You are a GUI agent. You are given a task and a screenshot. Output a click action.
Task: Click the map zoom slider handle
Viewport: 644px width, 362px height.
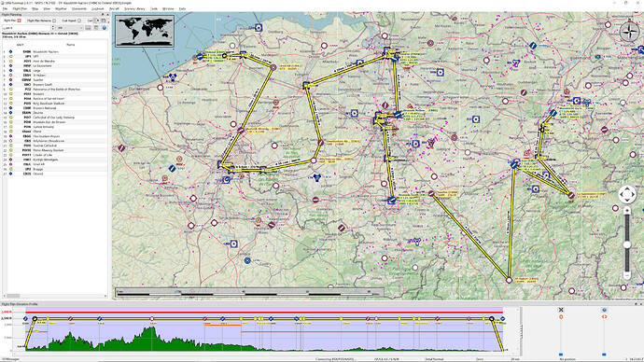tap(627, 244)
